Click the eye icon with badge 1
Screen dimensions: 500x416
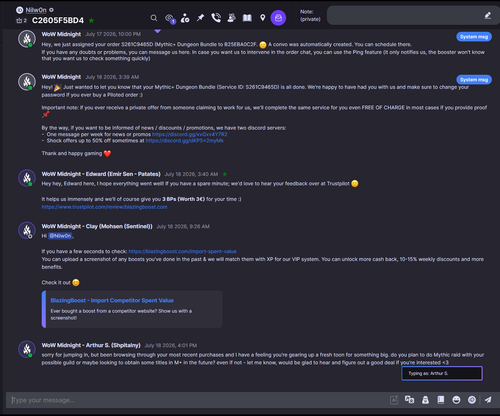point(170,18)
